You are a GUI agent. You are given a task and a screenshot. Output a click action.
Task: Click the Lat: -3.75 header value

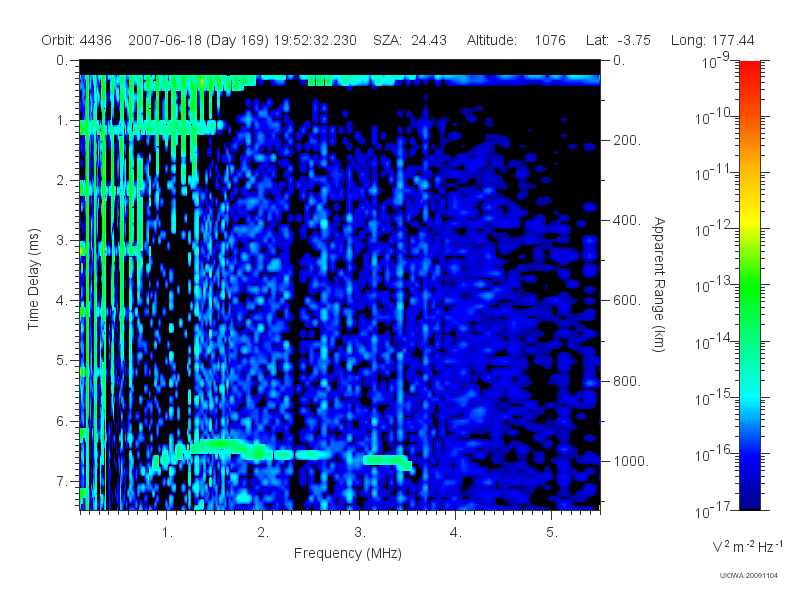tap(618, 40)
